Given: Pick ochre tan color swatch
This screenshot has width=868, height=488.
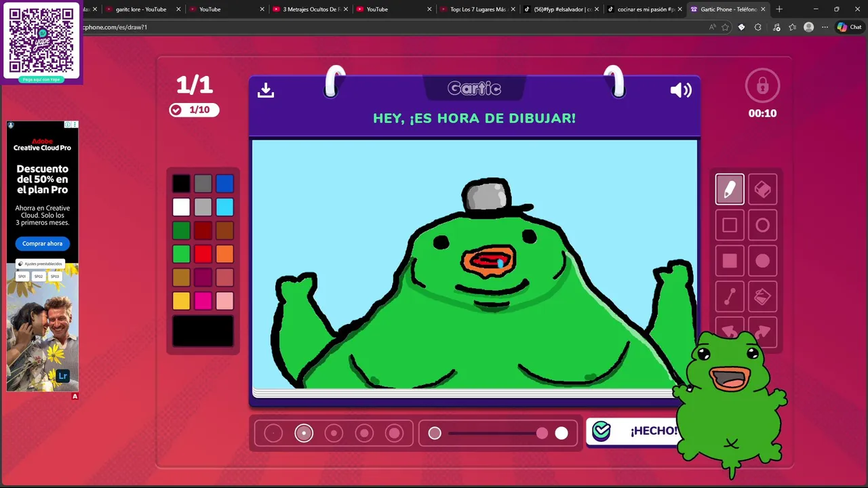Looking at the screenshot, I should [x=181, y=277].
